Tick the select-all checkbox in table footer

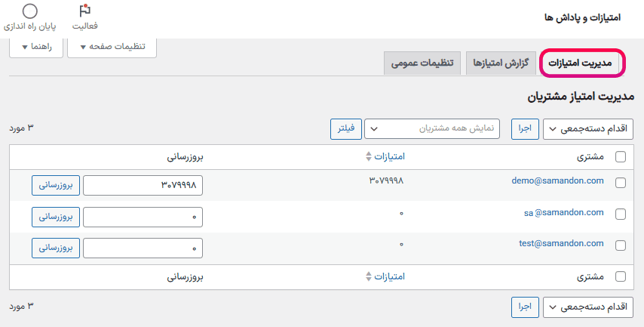[x=621, y=276]
